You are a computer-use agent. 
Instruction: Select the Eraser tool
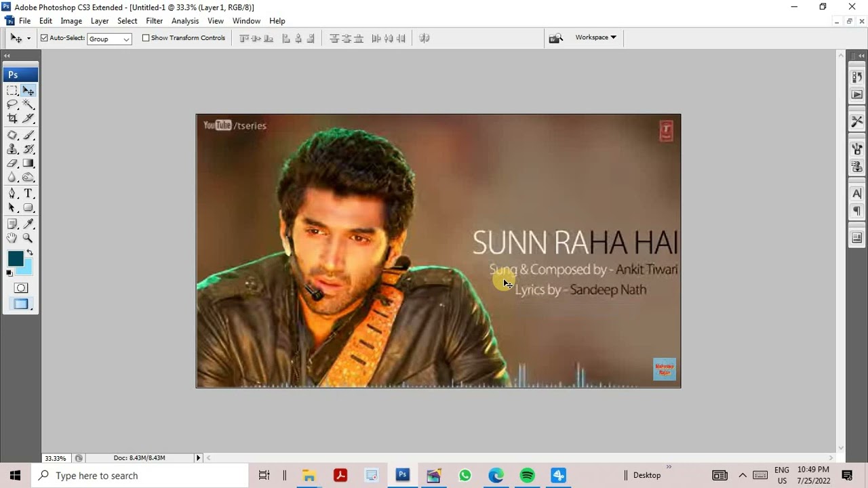coord(12,163)
